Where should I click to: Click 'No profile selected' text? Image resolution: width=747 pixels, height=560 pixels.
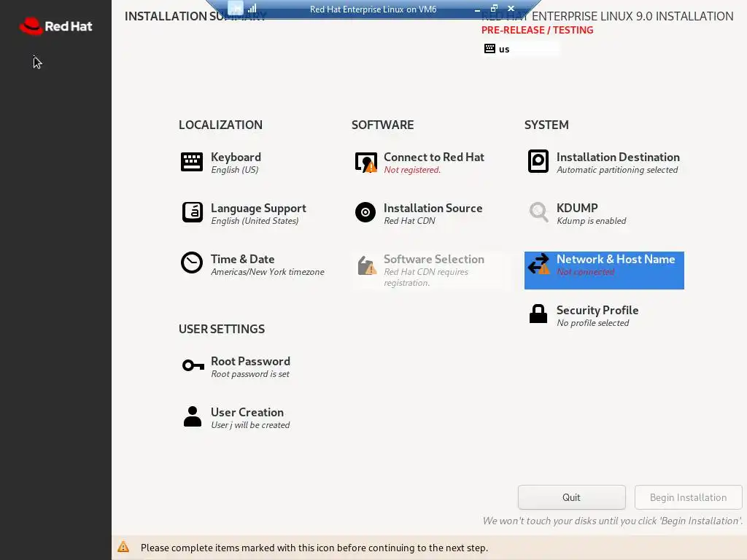(592, 323)
